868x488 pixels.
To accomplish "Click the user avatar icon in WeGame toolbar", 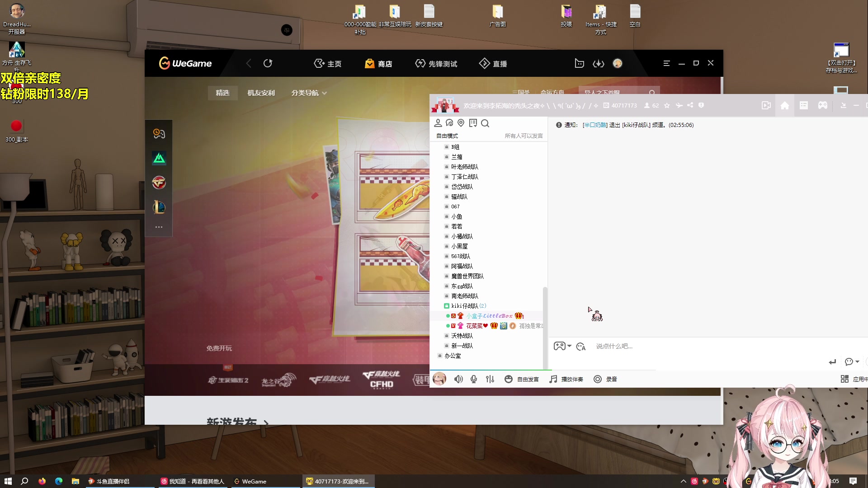I will (x=617, y=63).
